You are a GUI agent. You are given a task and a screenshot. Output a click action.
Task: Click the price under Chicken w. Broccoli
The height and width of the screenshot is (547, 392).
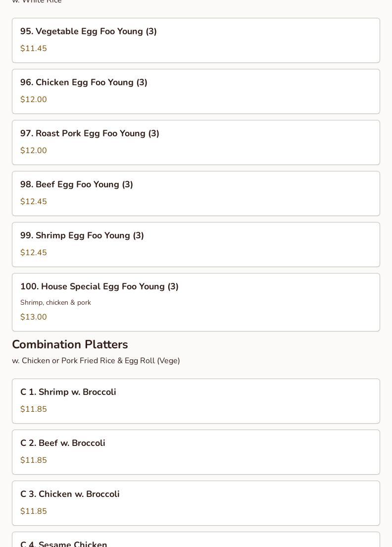click(34, 511)
